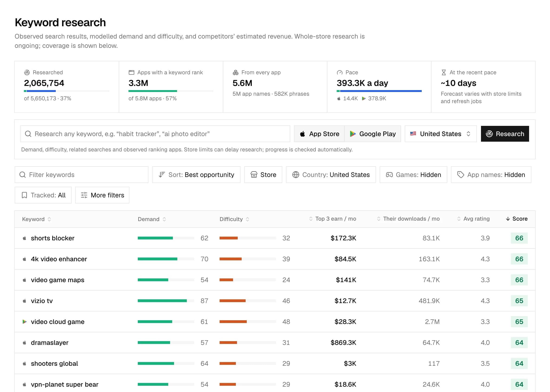Toggle Games: Hidden filter

(x=413, y=175)
